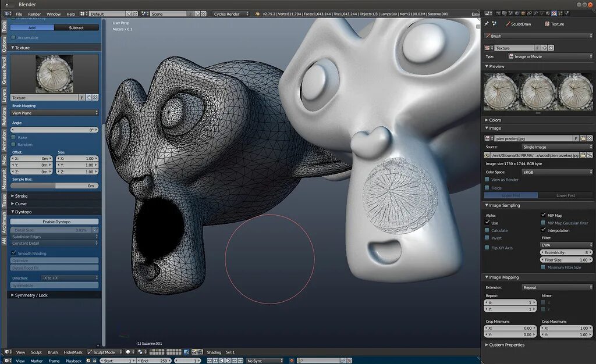Open the World properties tab icon
The image size is (596, 364).
coord(517,13)
